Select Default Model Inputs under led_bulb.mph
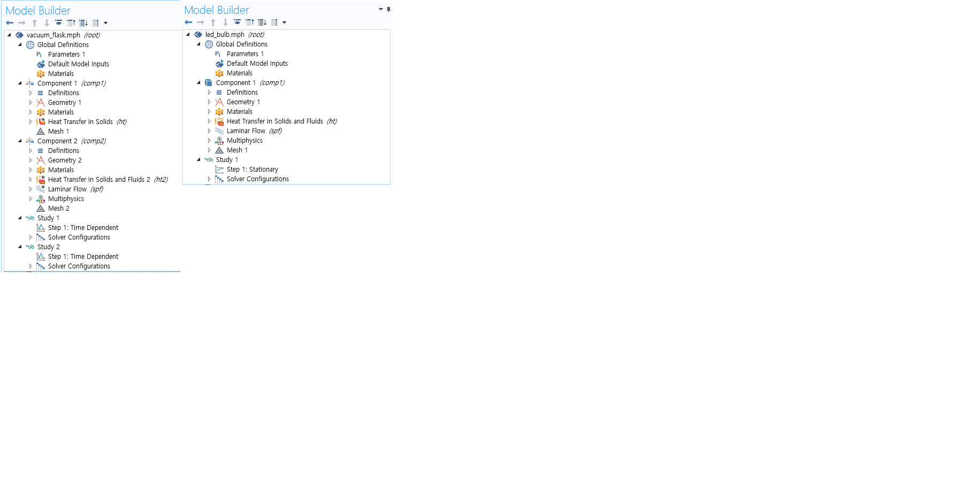980x485 pixels. [257, 64]
